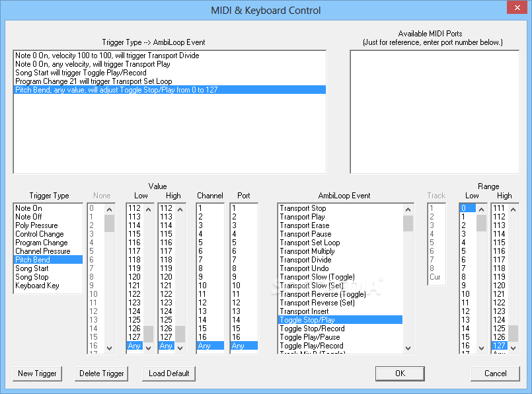
Task: Select 116 in Value High list
Action: pyautogui.click(x=167, y=243)
